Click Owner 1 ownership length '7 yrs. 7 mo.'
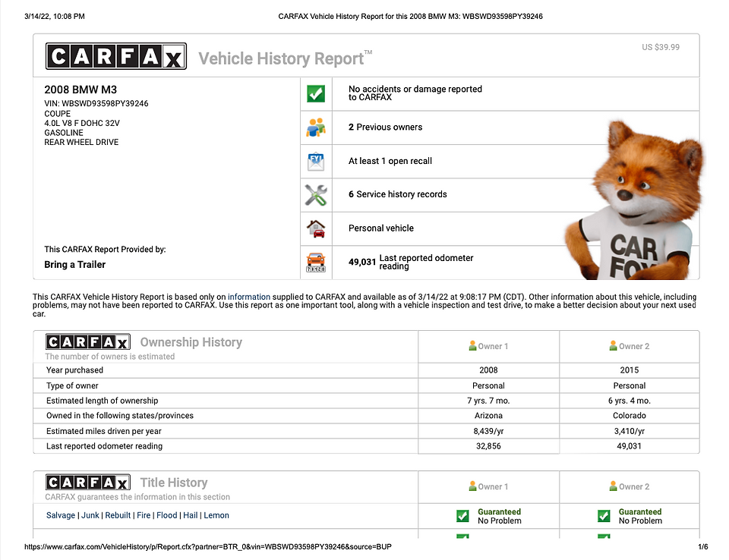Viewport: 729px width, 560px height. [488, 401]
